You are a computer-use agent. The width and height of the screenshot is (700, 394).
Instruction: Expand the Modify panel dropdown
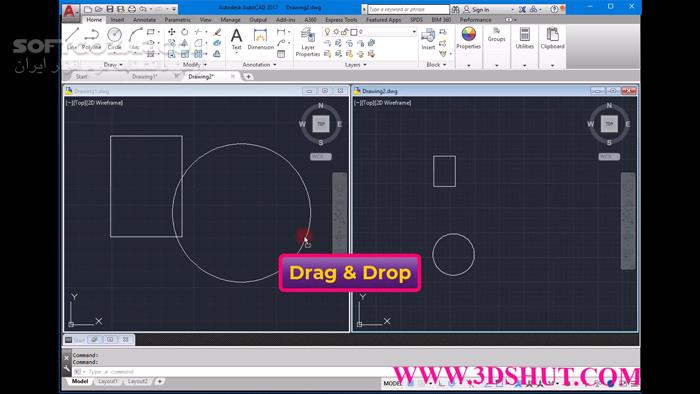[x=195, y=65]
